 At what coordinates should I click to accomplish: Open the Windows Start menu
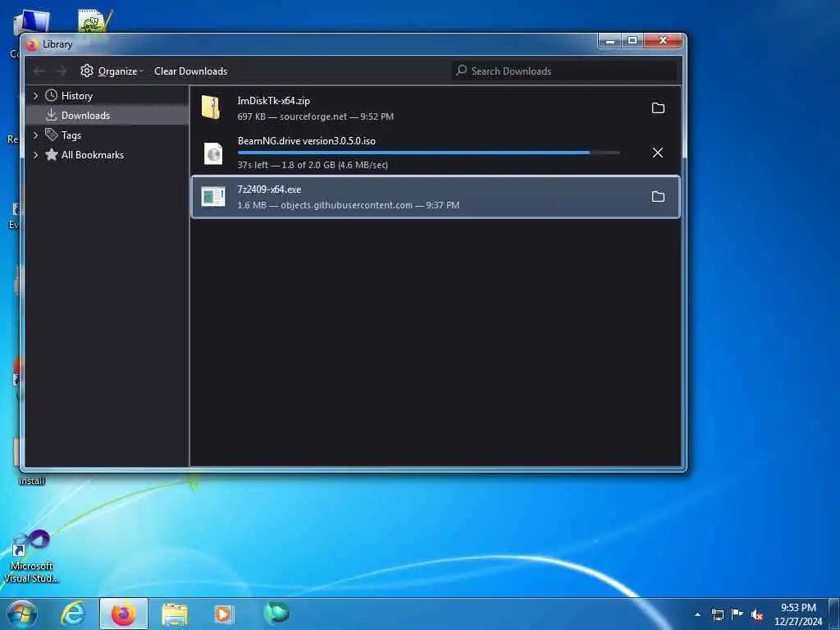[x=22, y=614]
